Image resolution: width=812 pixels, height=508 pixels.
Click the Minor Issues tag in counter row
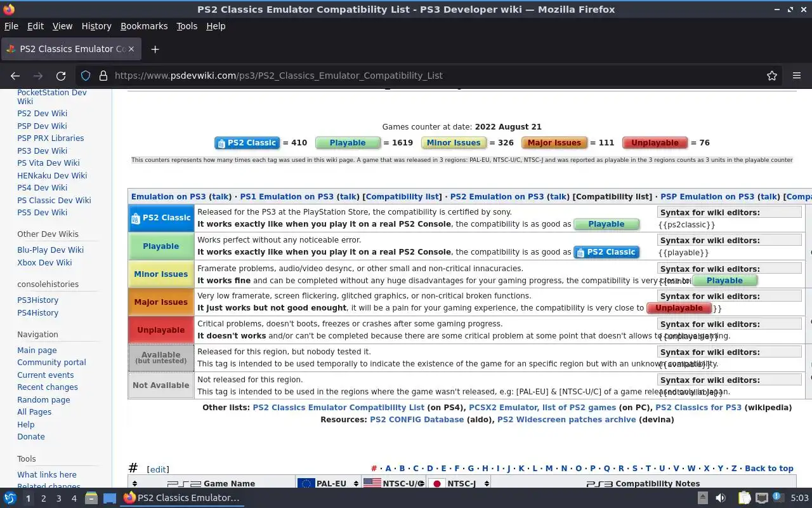[454, 143]
